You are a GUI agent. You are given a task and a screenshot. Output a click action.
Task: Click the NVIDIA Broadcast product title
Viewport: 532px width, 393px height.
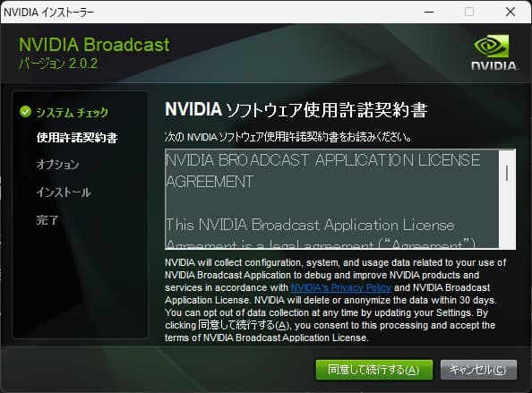[94, 45]
